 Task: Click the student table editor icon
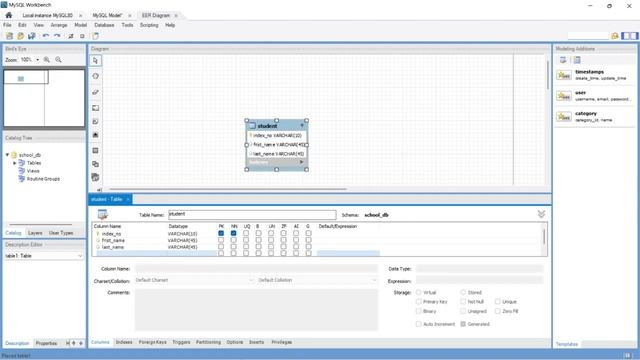(x=103, y=214)
